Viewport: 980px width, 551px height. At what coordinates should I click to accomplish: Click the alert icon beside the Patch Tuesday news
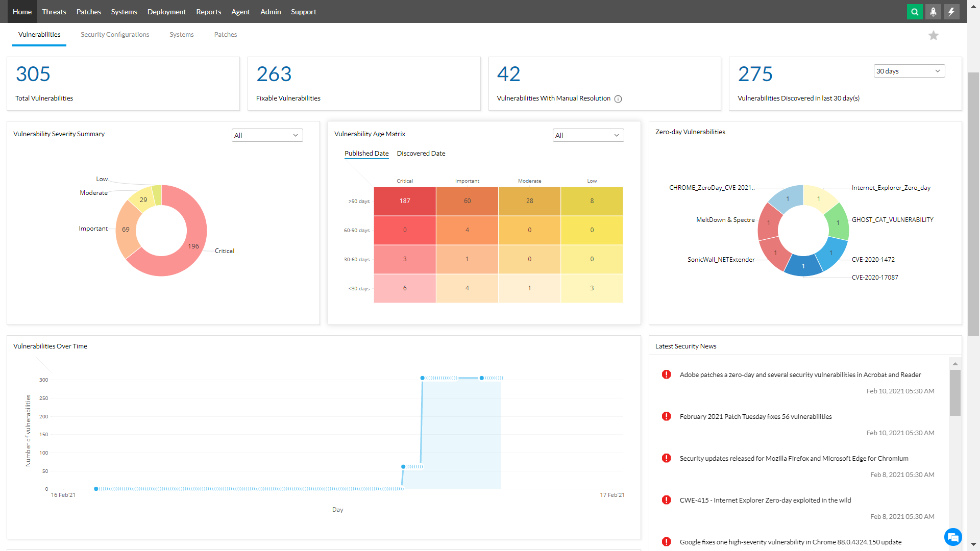coord(666,416)
